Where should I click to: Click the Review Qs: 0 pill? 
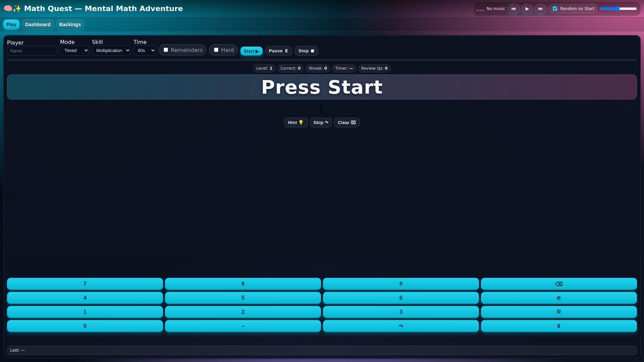coord(374,68)
